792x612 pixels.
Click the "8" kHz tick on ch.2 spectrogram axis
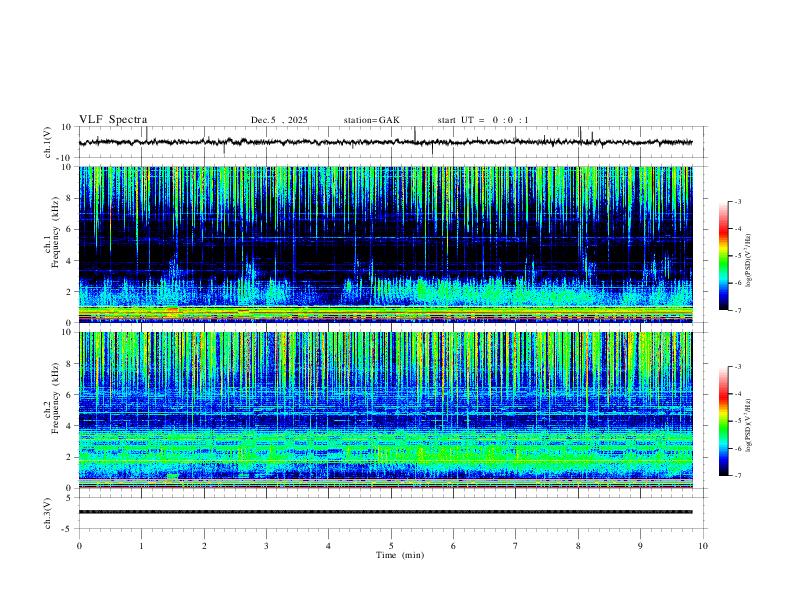[x=70, y=364]
